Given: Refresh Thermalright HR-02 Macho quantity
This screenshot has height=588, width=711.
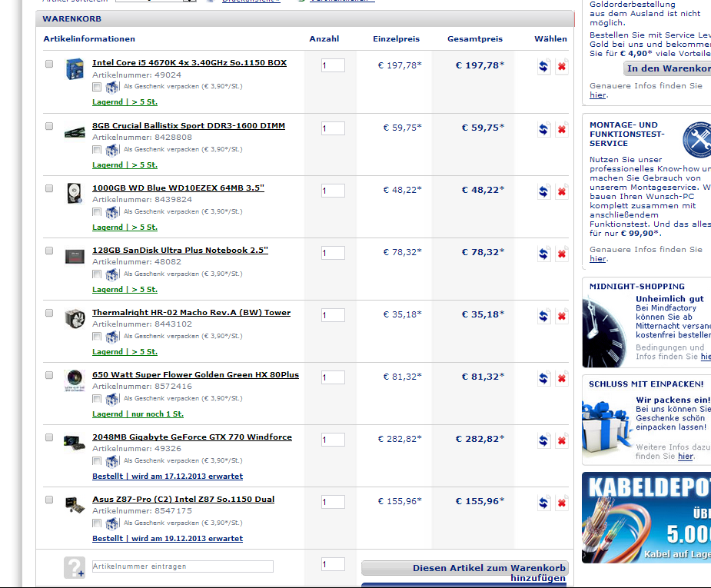Looking at the screenshot, I should click(543, 316).
